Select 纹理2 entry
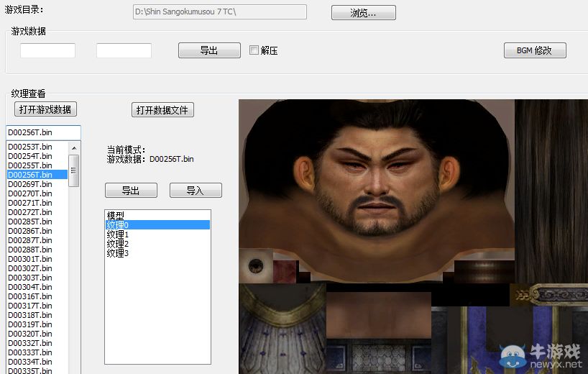The width and height of the screenshot is (588, 374). 157,243
